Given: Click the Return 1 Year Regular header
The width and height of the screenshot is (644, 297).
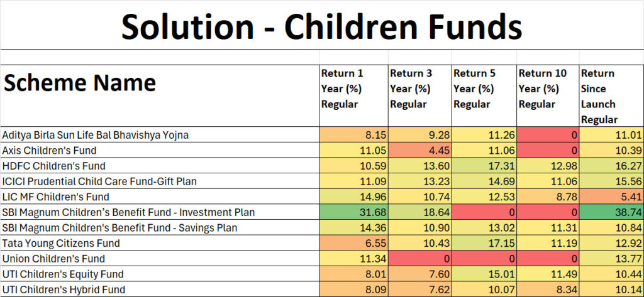Looking at the screenshot, I should [353, 95].
